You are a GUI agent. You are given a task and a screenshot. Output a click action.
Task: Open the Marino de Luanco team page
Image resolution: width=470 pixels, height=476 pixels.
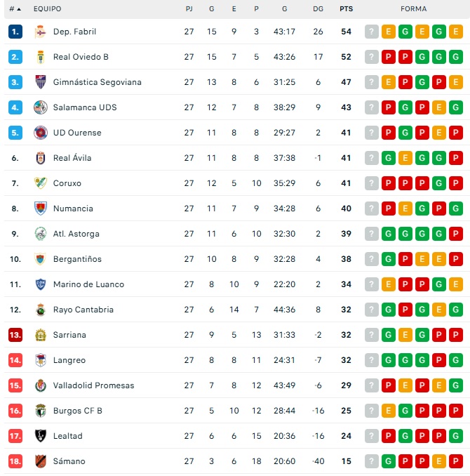88,284
